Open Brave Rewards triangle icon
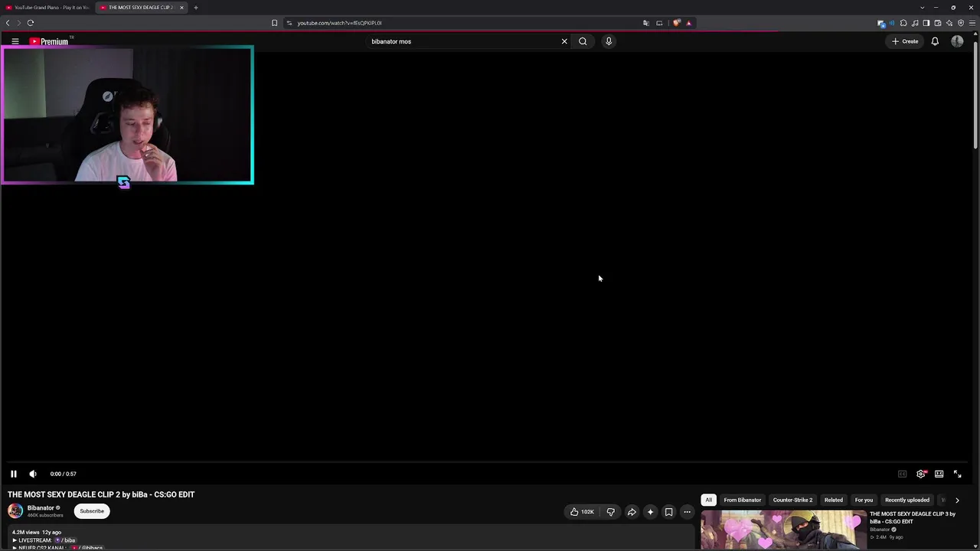This screenshot has width=980, height=551. click(688, 23)
